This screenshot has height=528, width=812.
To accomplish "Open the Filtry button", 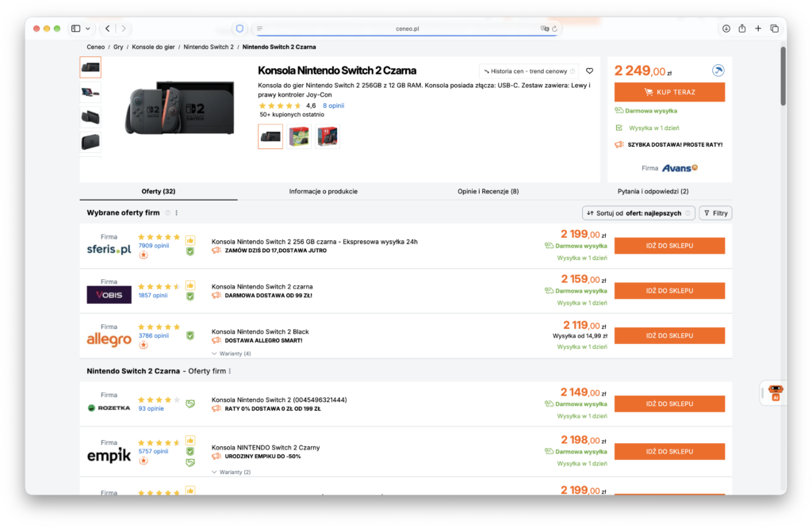I will [715, 213].
